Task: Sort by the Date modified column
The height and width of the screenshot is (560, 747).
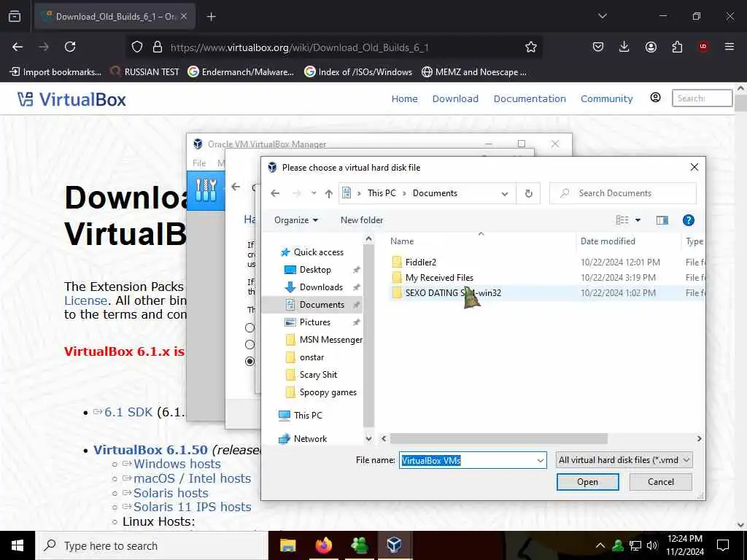Action: [608, 241]
